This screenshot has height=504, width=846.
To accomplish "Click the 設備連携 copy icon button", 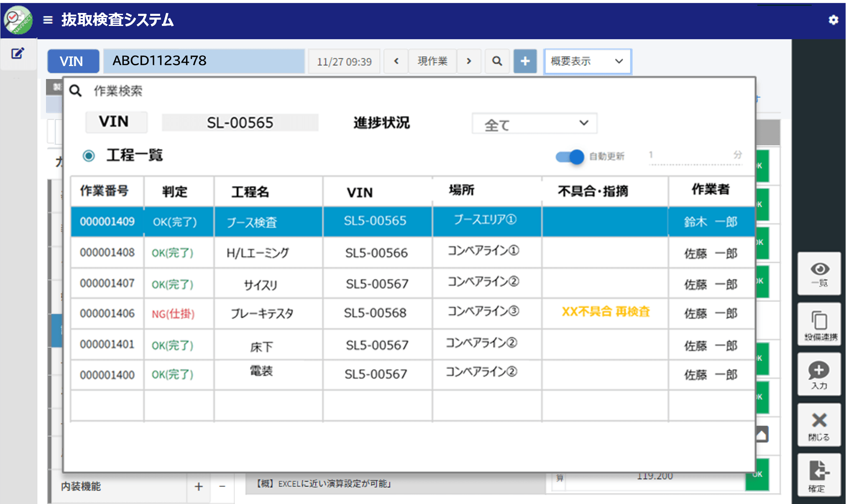I will click(x=819, y=325).
